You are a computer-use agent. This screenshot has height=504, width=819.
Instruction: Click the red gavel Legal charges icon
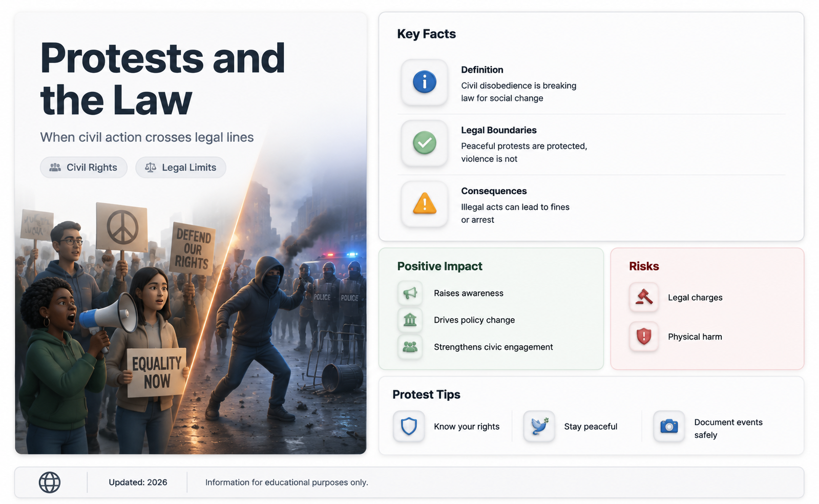point(644,297)
